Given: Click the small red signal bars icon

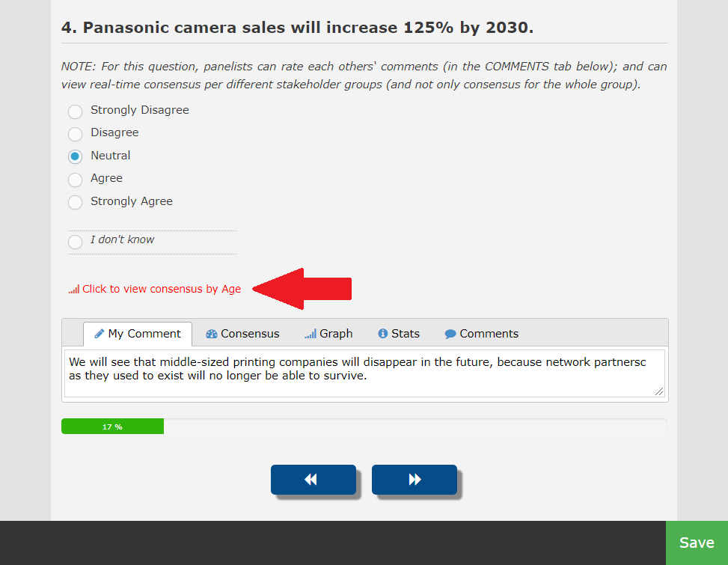Looking at the screenshot, I should pyautogui.click(x=74, y=290).
